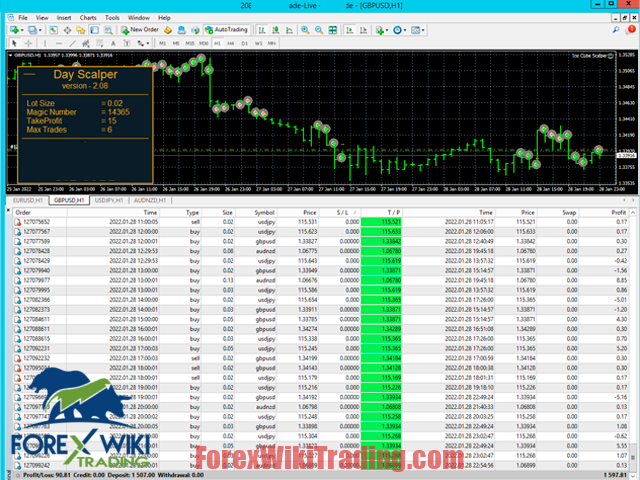The width and height of the screenshot is (640, 480).
Task: Click the New Order button
Action: tap(140, 30)
